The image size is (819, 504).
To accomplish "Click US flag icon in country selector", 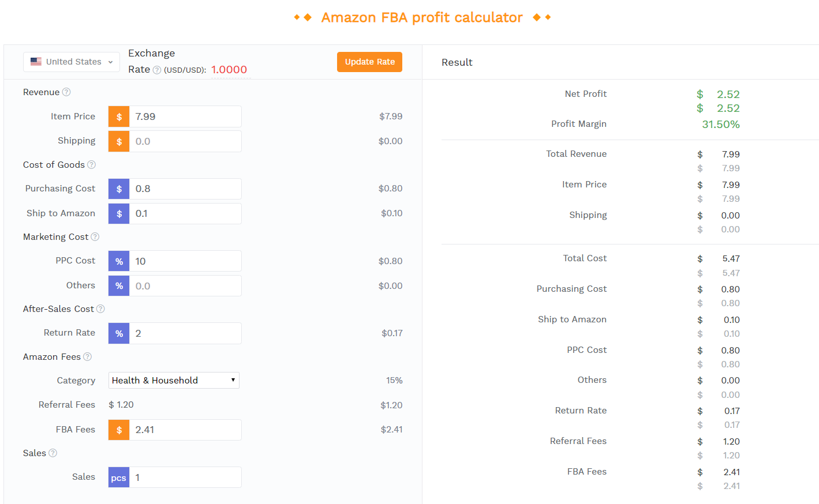I will point(36,62).
